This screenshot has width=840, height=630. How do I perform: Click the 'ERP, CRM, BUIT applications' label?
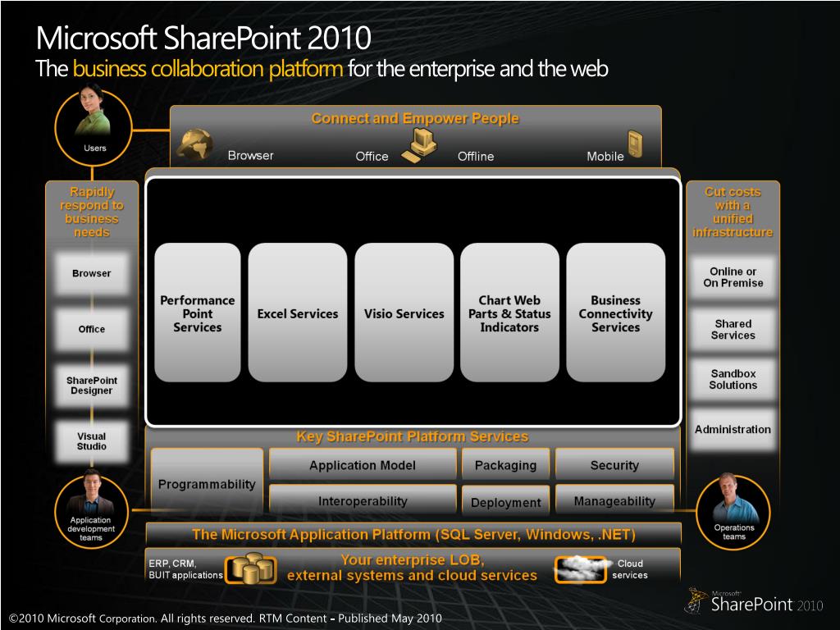tap(185, 569)
